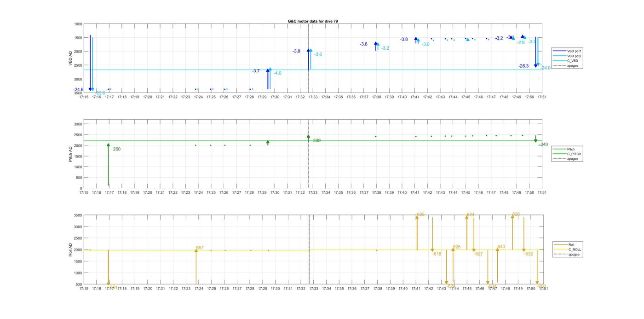Click the '-4.0' data label
This screenshot has width=644, height=319.
coord(277,73)
